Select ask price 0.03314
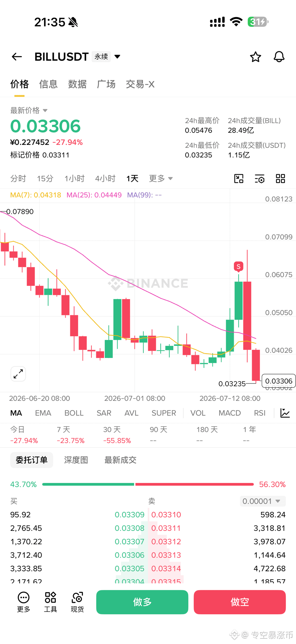The image size is (296, 644). [166, 569]
